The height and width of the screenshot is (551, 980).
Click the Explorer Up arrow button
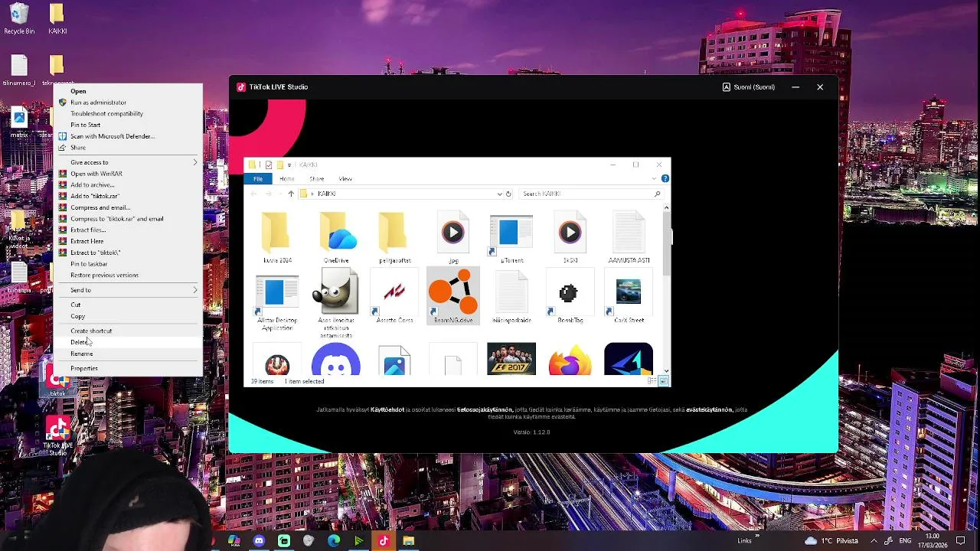(291, 194)
